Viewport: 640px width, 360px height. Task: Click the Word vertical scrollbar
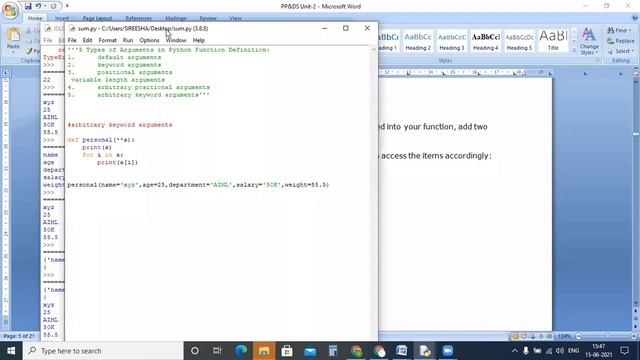pos(636,192)
